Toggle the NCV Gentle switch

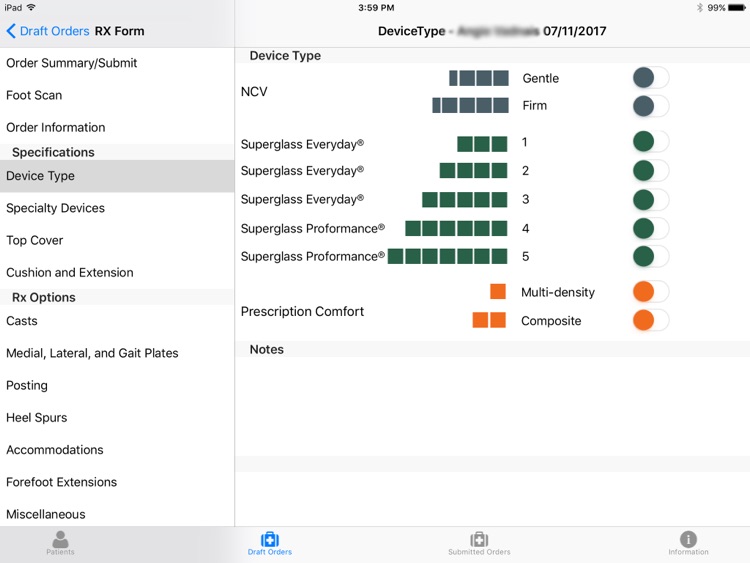tap(651, 78)
